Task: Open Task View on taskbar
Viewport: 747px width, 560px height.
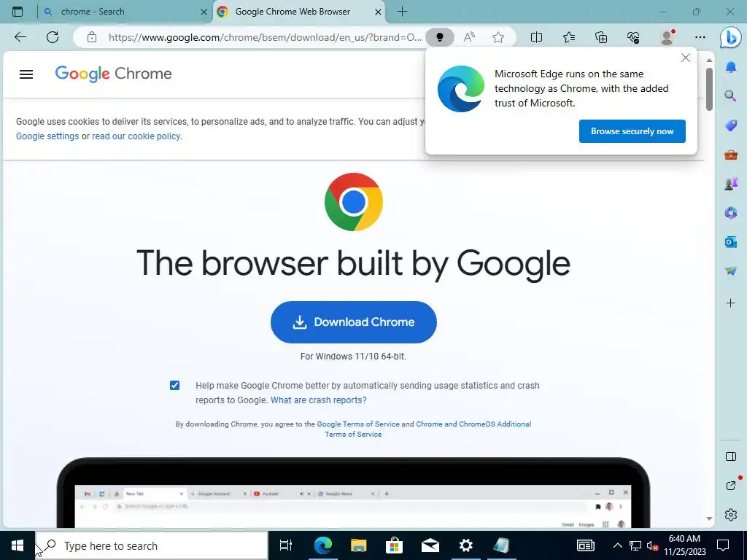Action: [x=286, y=545]
